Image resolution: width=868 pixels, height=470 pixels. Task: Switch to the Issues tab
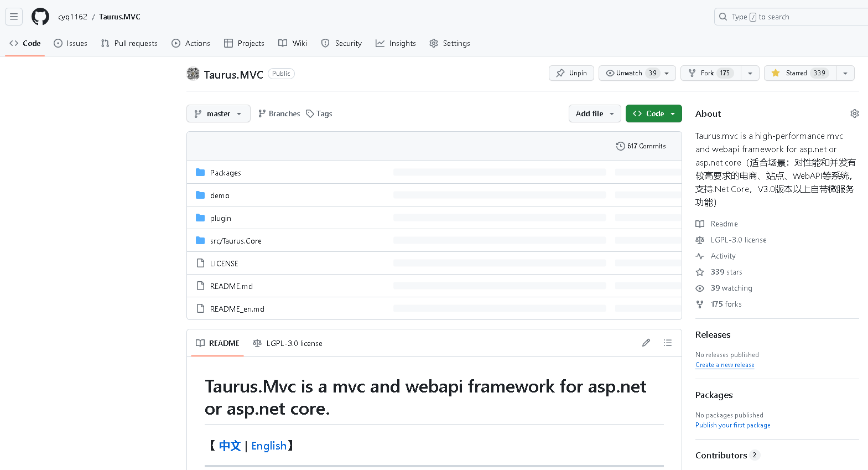(x=70, y=43)
